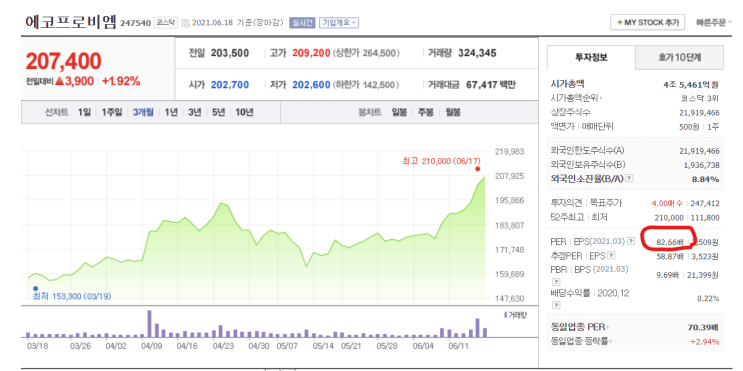
Task: Select the 5년 line chart period
Action: pyautogui.click(x=218, y=112)
